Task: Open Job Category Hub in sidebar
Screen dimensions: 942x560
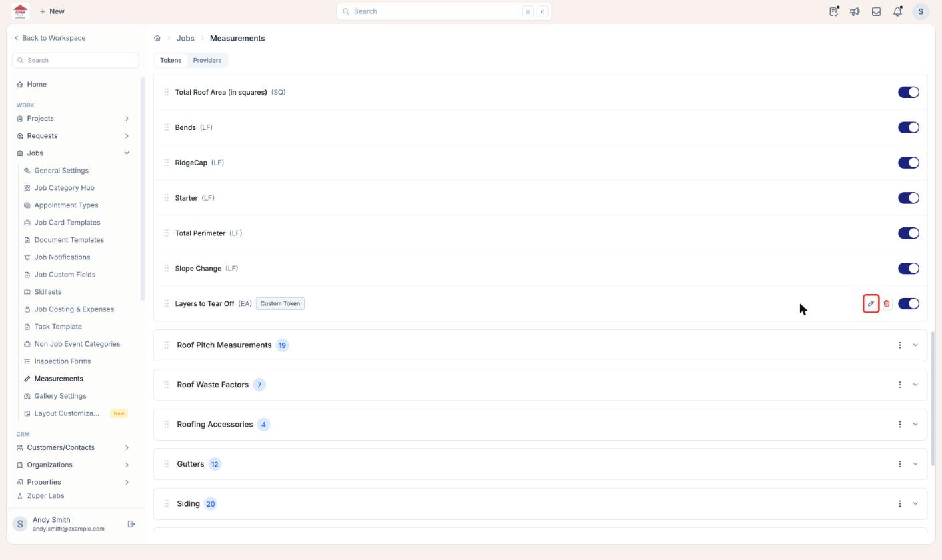Action: coord(64,188)
